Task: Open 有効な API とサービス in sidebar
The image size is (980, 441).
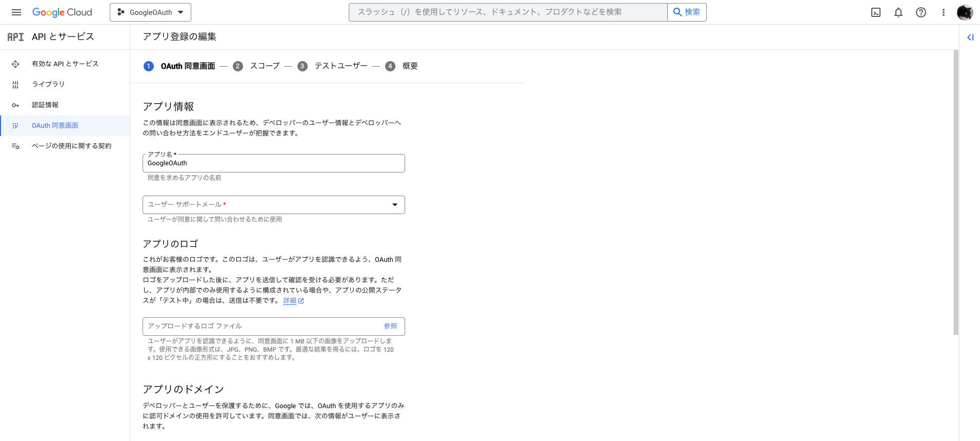Action: pos(65,64)
